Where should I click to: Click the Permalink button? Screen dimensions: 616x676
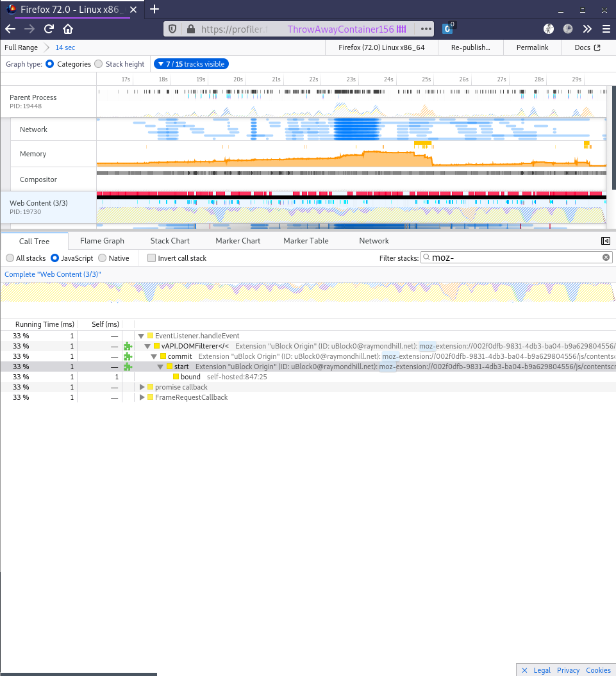(x=532, y=47)
